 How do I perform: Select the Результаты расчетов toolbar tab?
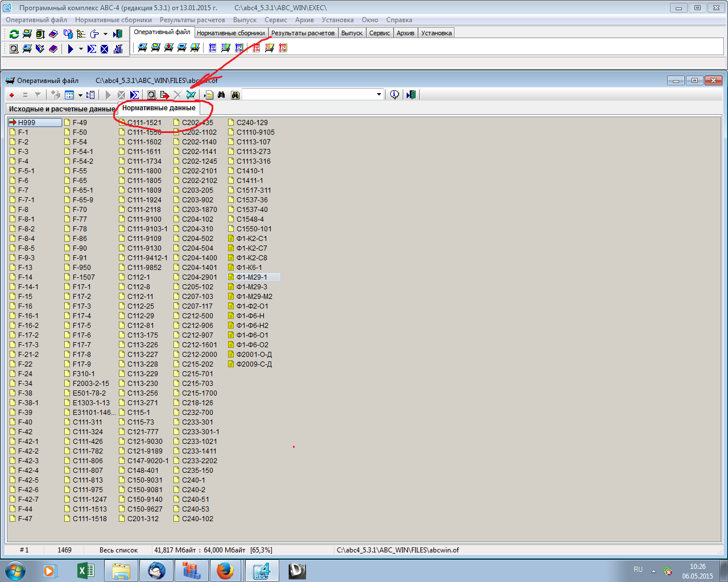pyautogui.click(x=303, y=33)
